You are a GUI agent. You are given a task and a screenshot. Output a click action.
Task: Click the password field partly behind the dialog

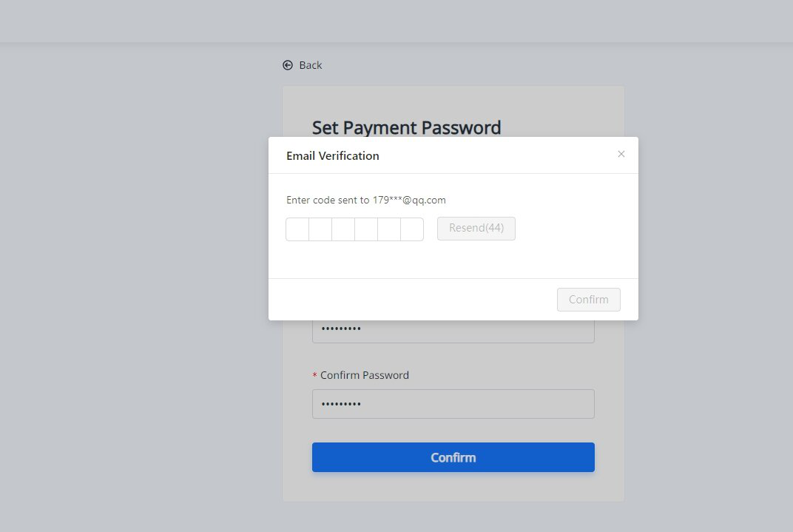point(453,331)
